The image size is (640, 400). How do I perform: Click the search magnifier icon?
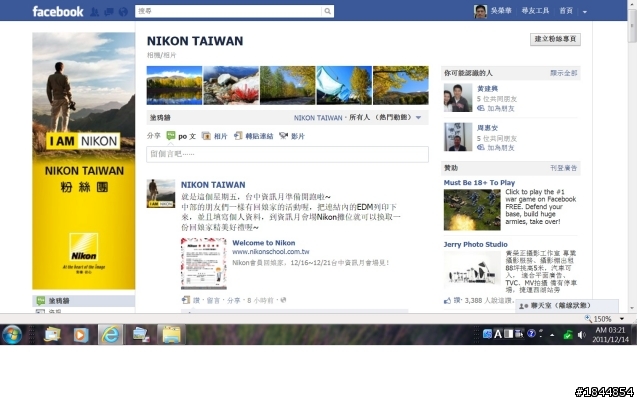pyautogui.click(x=327, y=11)
